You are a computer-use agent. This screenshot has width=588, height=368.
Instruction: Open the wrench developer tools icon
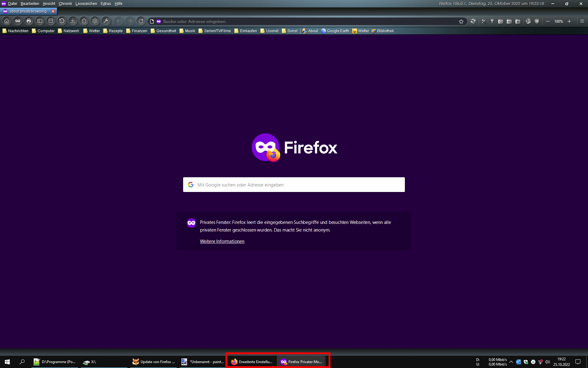[x=106, y=21]
